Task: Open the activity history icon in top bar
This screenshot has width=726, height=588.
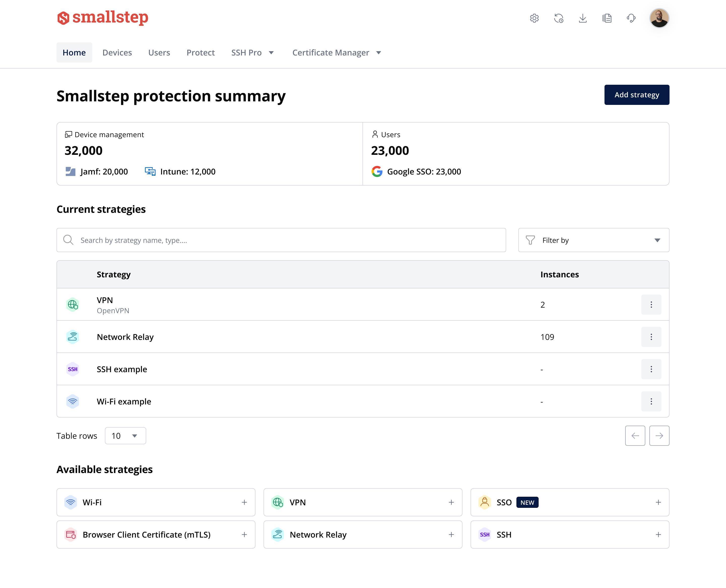Action: coord(558,18)
